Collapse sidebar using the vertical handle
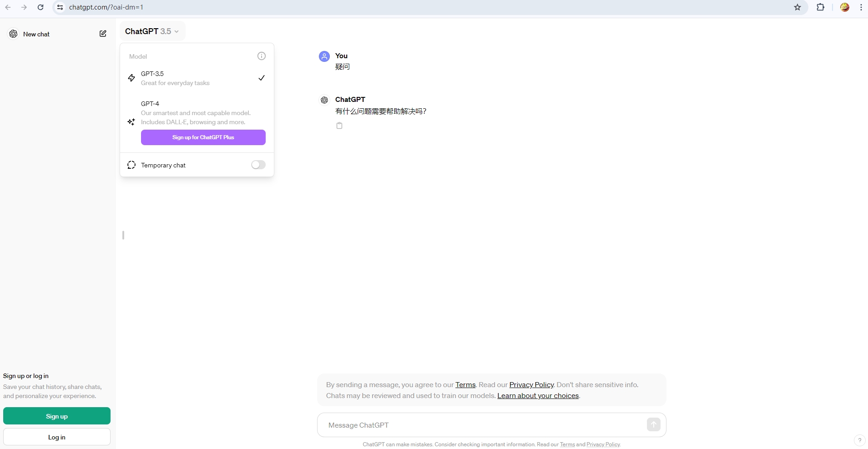This screenshot has width=868, height=449. (x=123, y=235)
